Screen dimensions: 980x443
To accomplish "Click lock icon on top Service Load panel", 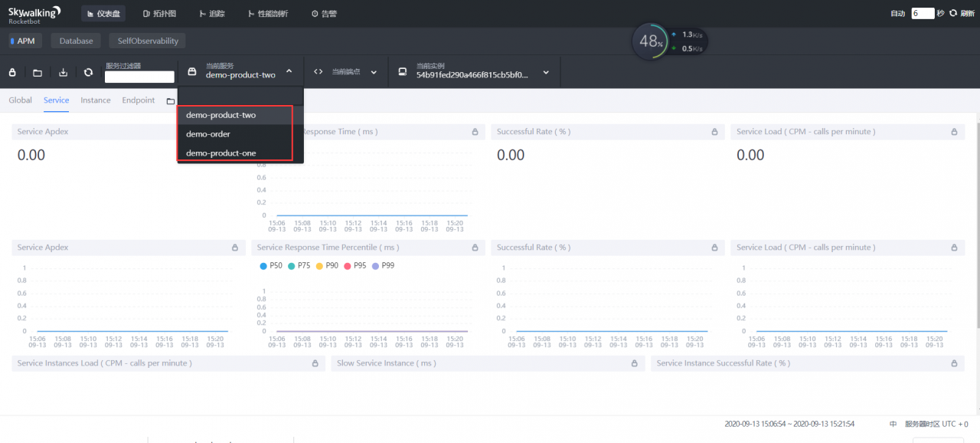I will tap(954, 132).
